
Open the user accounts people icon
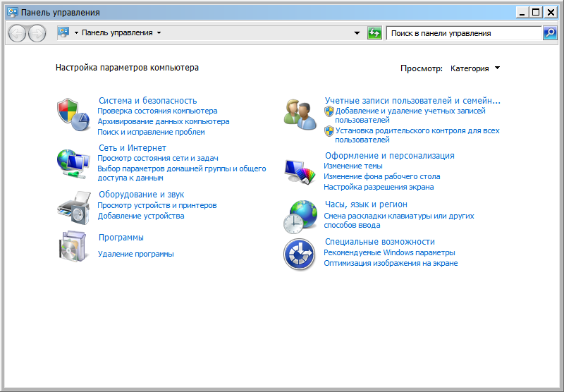click(300, 114)
